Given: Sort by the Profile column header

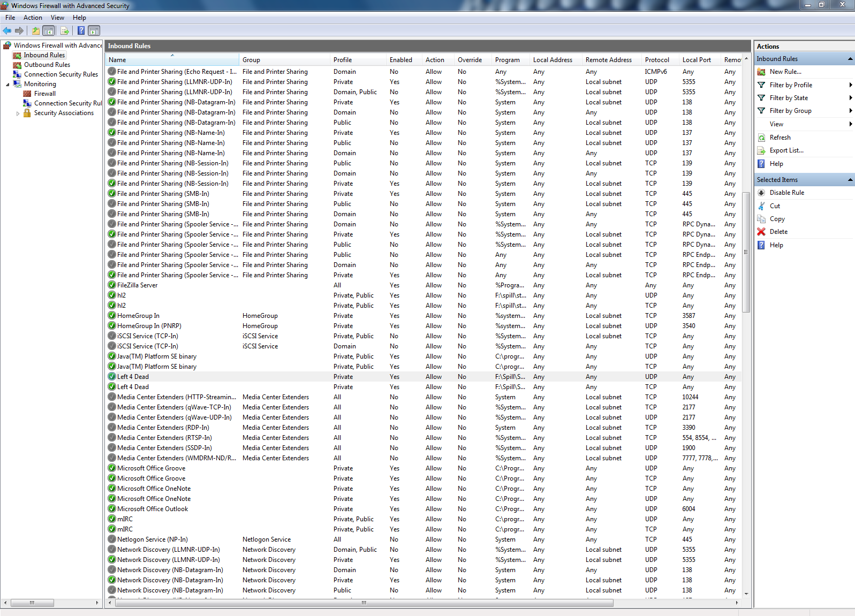Looking at the screenshot, I should pyautogui.click(x=358, y=60).
